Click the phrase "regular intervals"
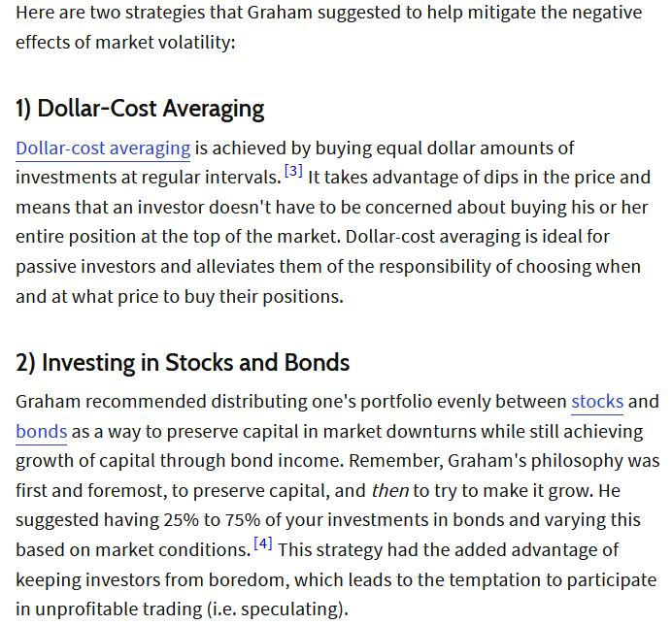Screen dimensions: 672x625 215,179
